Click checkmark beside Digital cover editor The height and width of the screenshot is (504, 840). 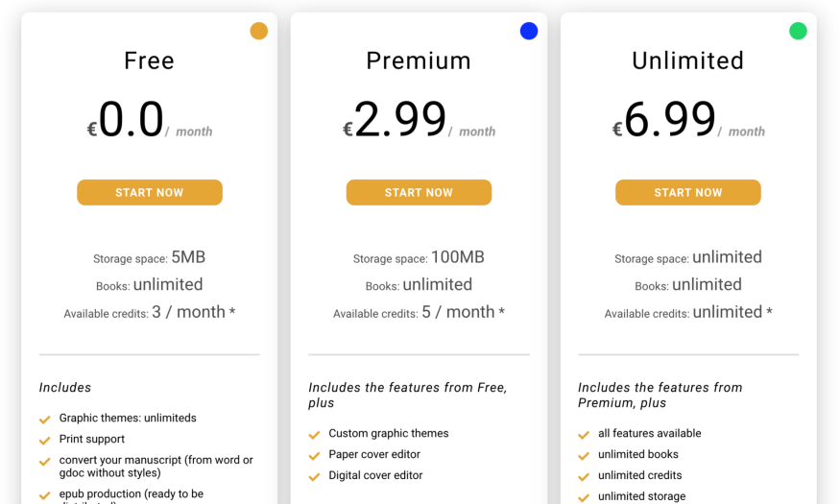315,477
